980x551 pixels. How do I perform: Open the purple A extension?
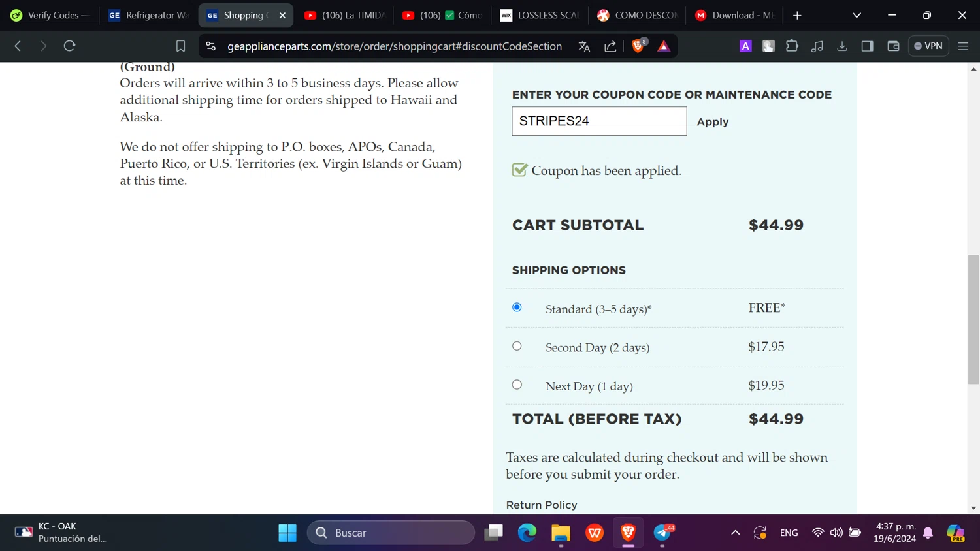coord(745,46)
